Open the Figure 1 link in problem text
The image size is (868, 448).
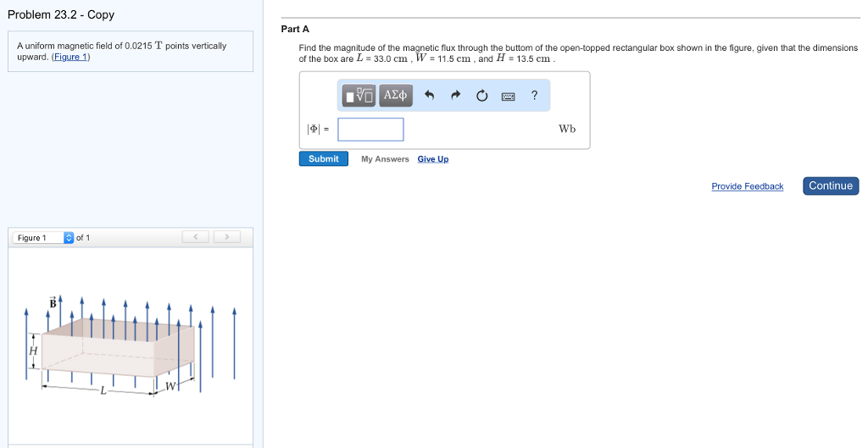pyautogui.click(x=70, y=57)
